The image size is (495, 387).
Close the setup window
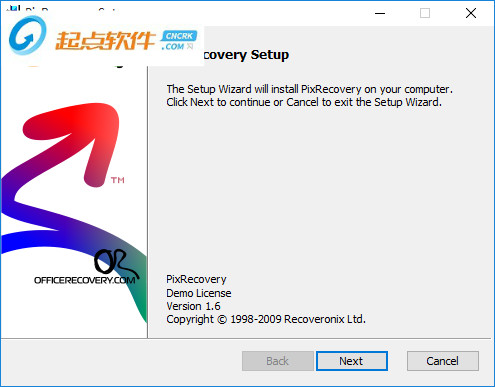[471, 13]
